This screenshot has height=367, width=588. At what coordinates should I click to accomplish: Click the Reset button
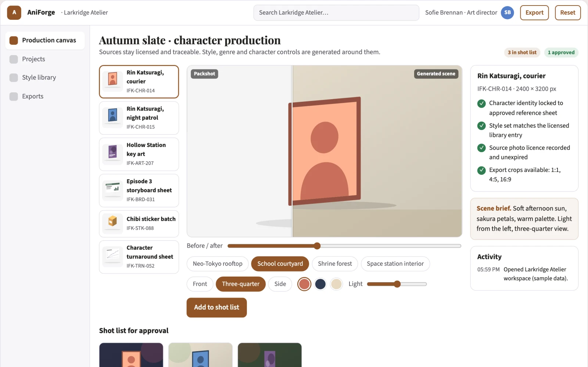[x=568, y=12]
